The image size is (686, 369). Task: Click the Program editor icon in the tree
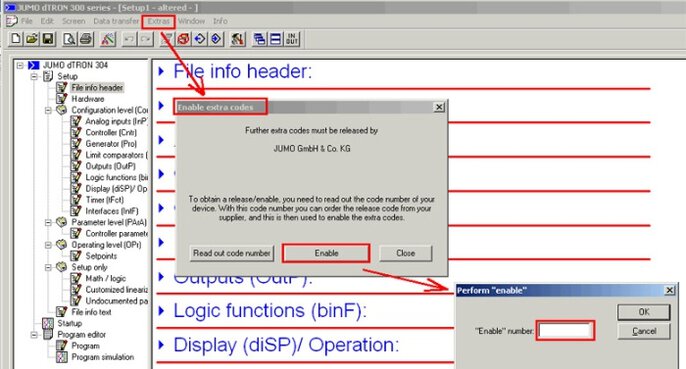coord(48,335)
